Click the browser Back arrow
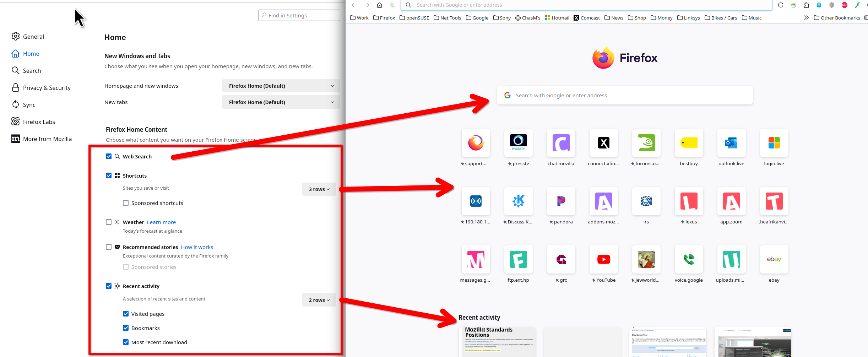Screen dimensions: 868x357 pos(354,5)
